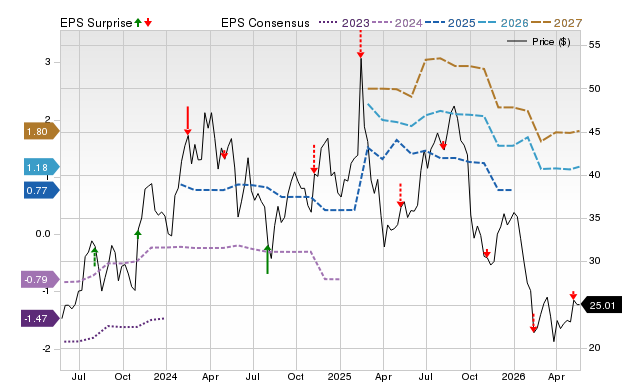Click the EPS Consensus legend label

pos(265,23)
